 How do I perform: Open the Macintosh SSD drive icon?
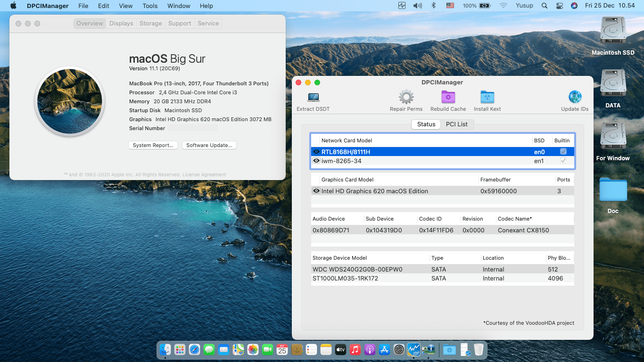tap(612, 29)
